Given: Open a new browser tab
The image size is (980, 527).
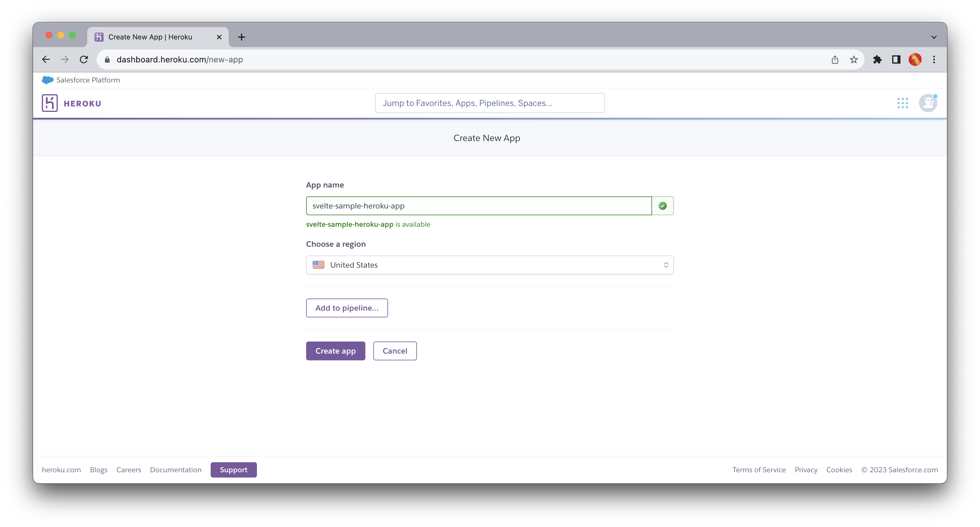Looking at the screenshot, I should coord(241,37).
